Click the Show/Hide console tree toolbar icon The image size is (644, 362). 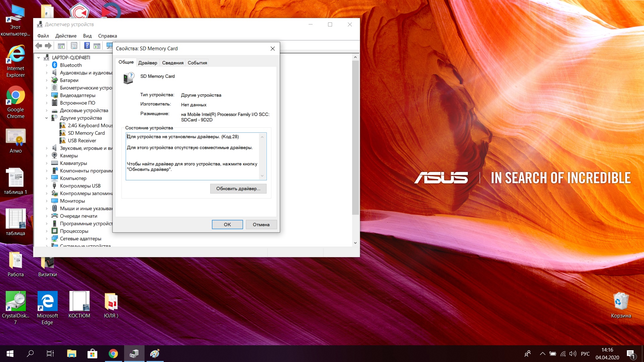pyautogui.click(x=61, y=46)
